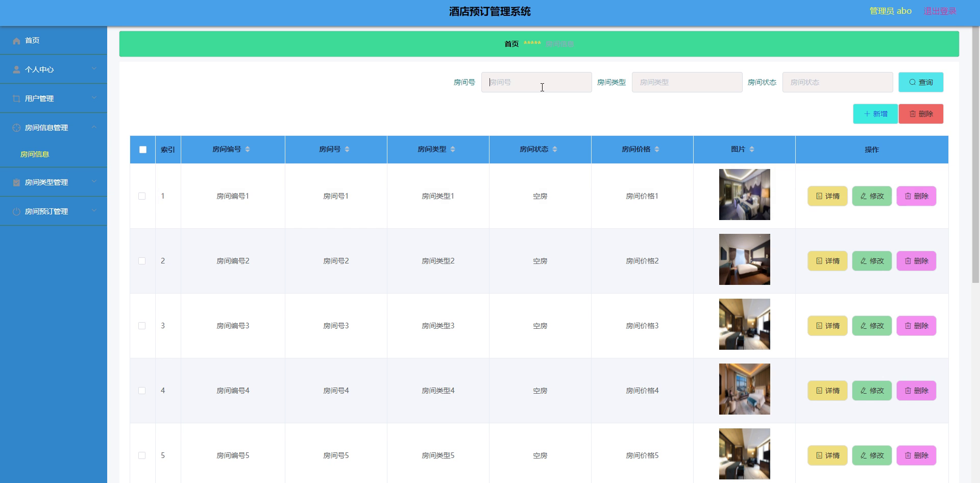Expand the 用户管理 menu chevron
This screenshot has width=980, height=483.
(94, 98)
